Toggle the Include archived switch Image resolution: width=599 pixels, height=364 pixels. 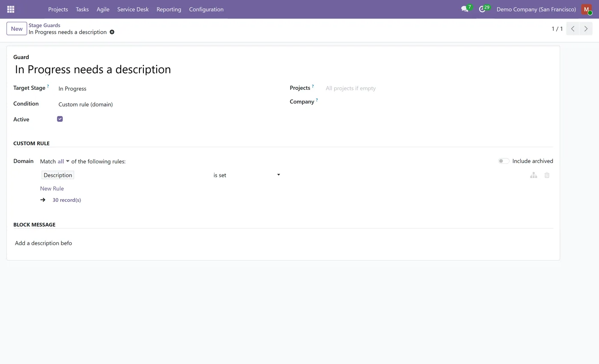tap(504, 161)
